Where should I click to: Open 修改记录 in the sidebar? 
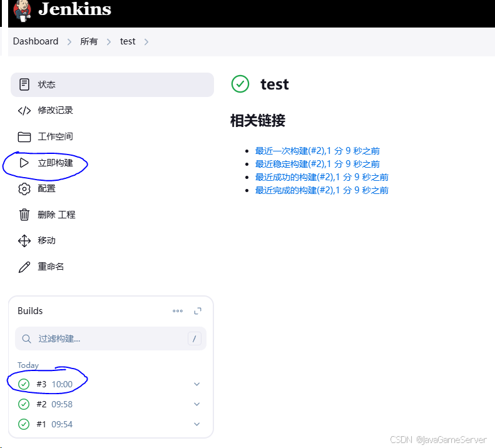pyautogui.click(x=55, y=110)
